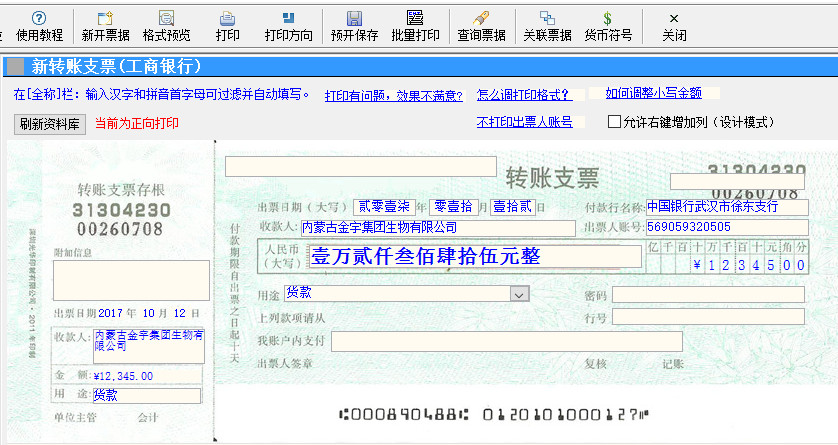
Task: Click the stub date 2017 年 10 月 12 日
Action: (149, 314)
